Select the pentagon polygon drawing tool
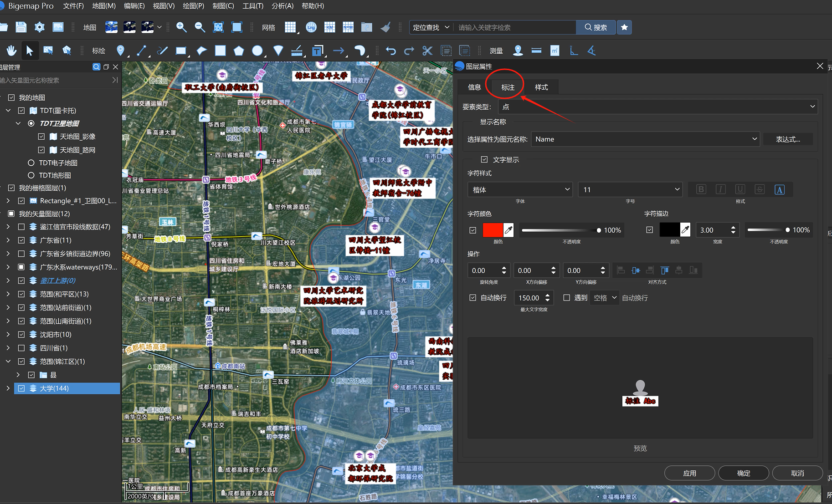 point(239,50)
